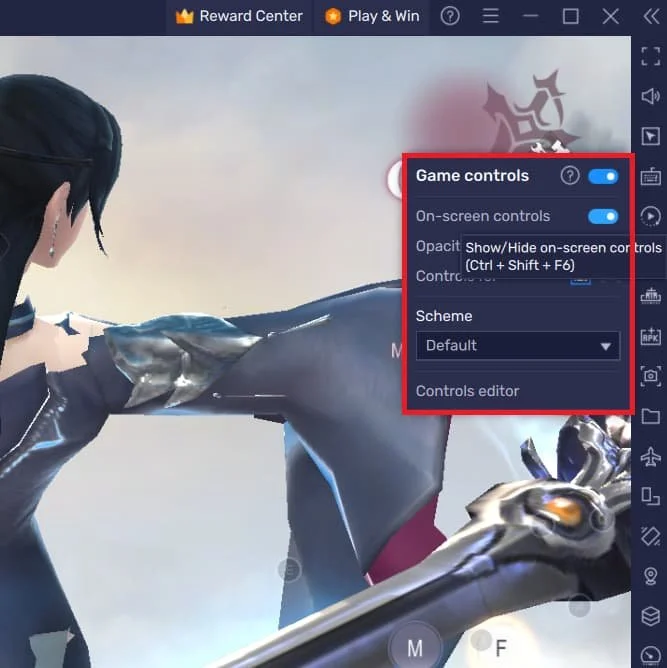667x668 pixels.
Task: Open the Controls editor
Action: pyautogui.click(x=467, y=391)
